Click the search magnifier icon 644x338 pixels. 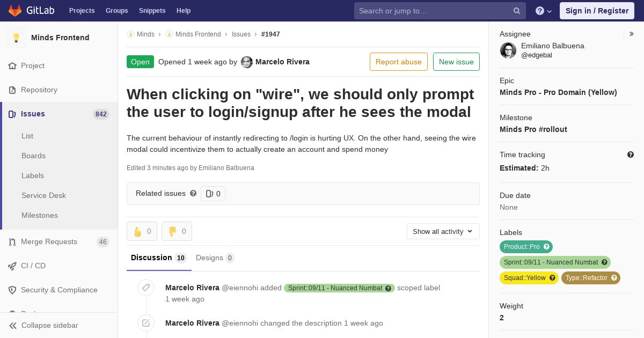[x=517, y=11]
